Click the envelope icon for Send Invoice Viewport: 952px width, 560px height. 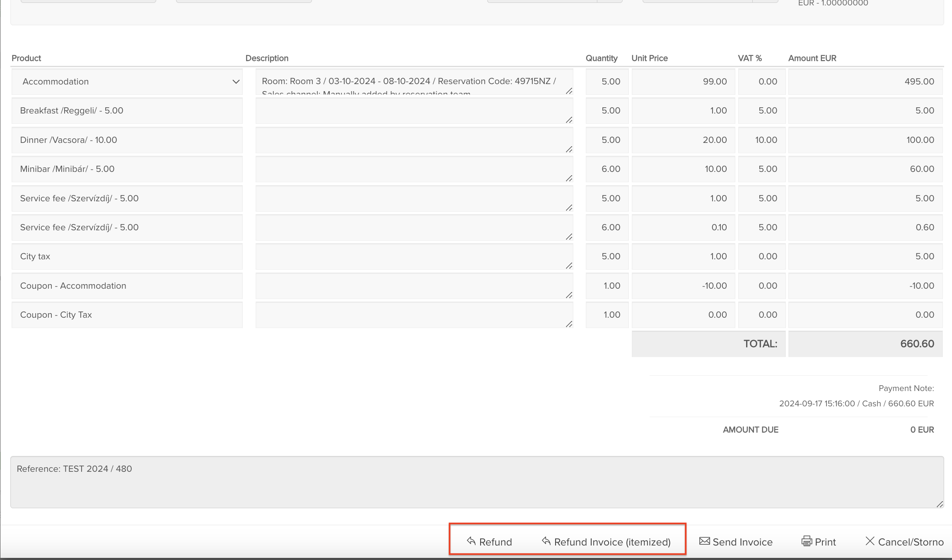pos(704,541)
